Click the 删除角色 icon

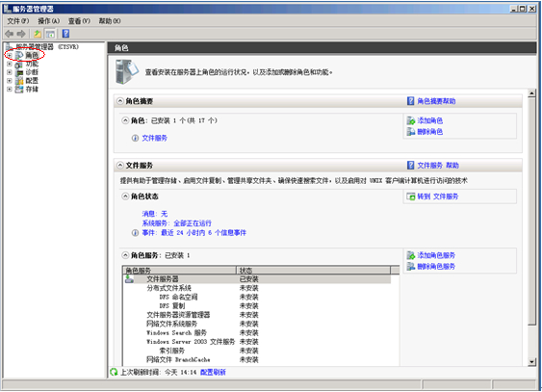[411, 132]
